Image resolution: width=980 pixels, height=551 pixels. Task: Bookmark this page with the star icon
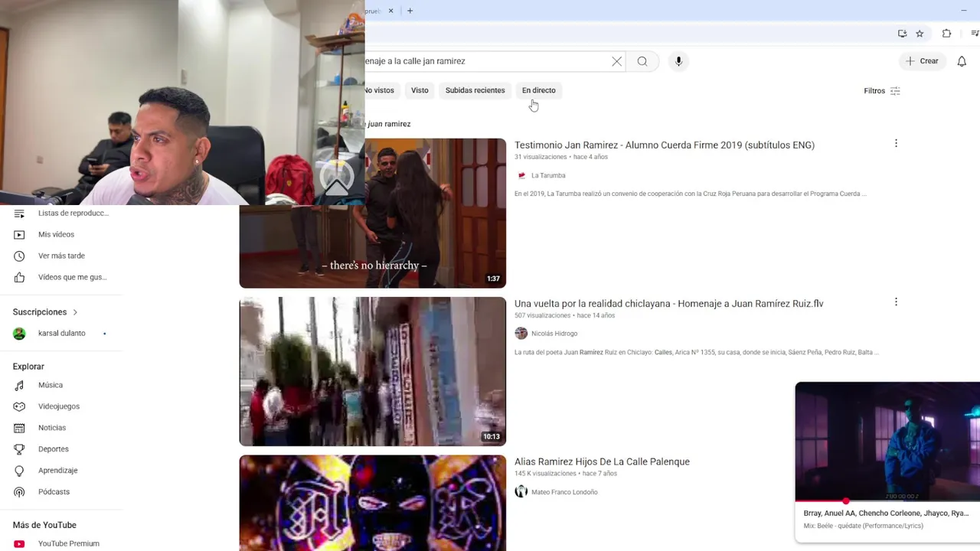tap(920, 34)
